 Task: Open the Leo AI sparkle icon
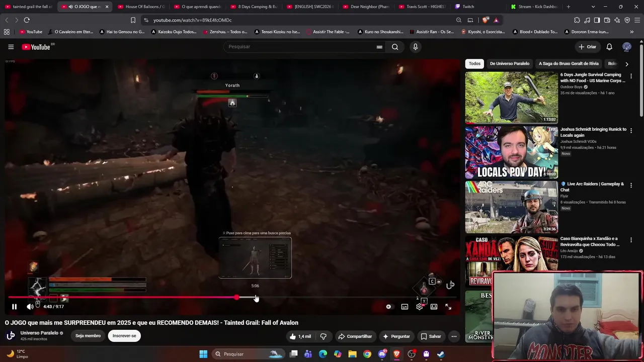(x=617, y=20)
